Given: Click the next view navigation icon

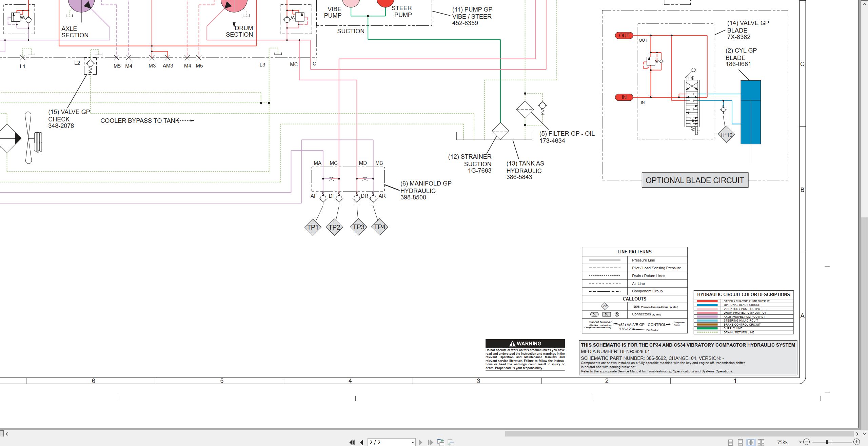Looking at the screenshot, I should [x=451, y=442].
